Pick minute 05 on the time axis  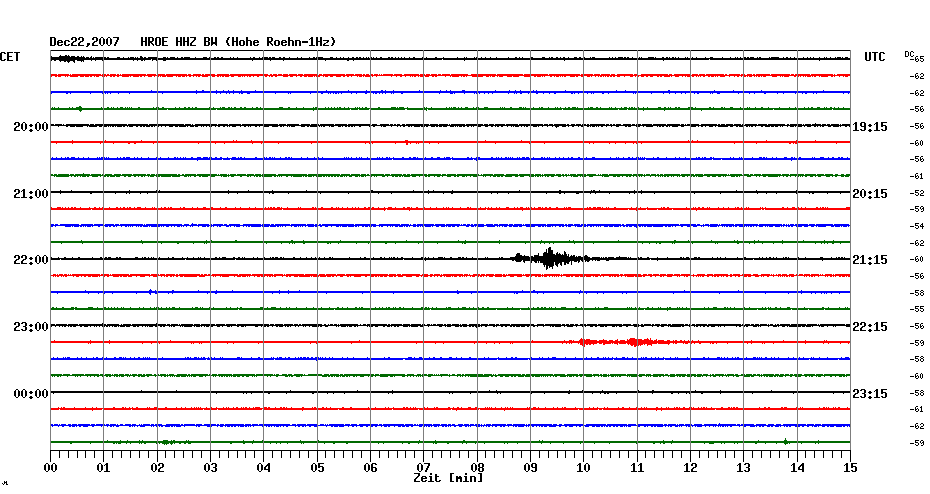pos(317,468)
